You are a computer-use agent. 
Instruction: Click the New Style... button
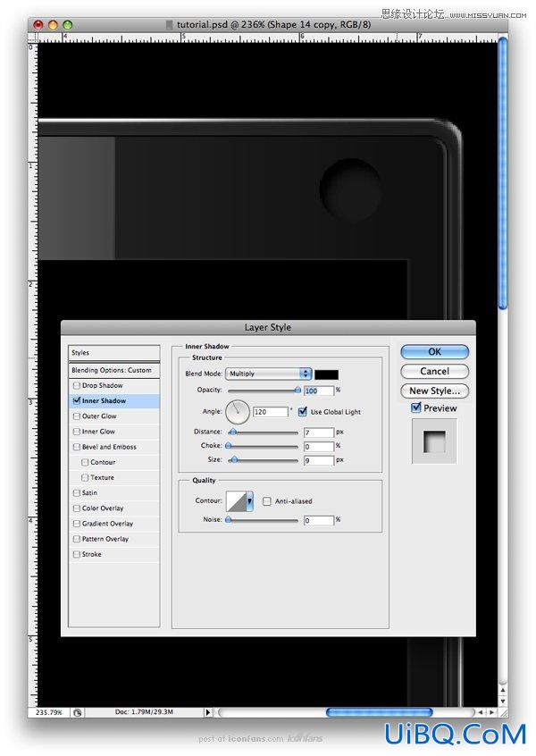[434, 391]
